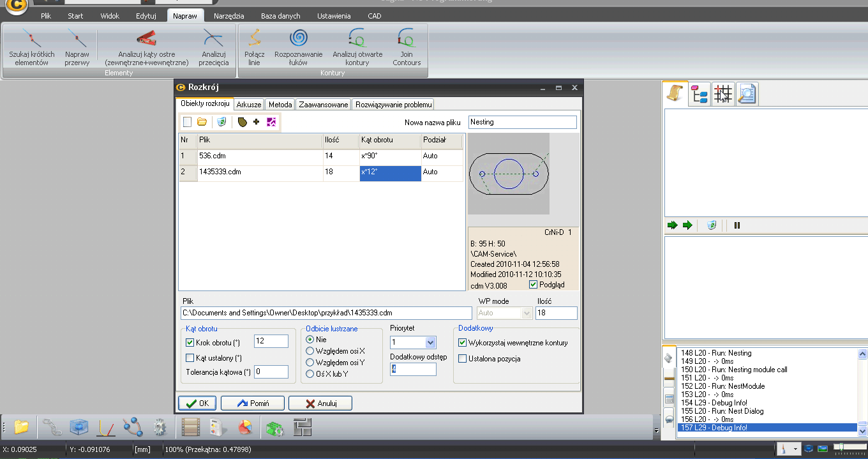Screen dimensions: 868x459
Task: Click the first green arrow in side panel
Action: tap(673, 225)
